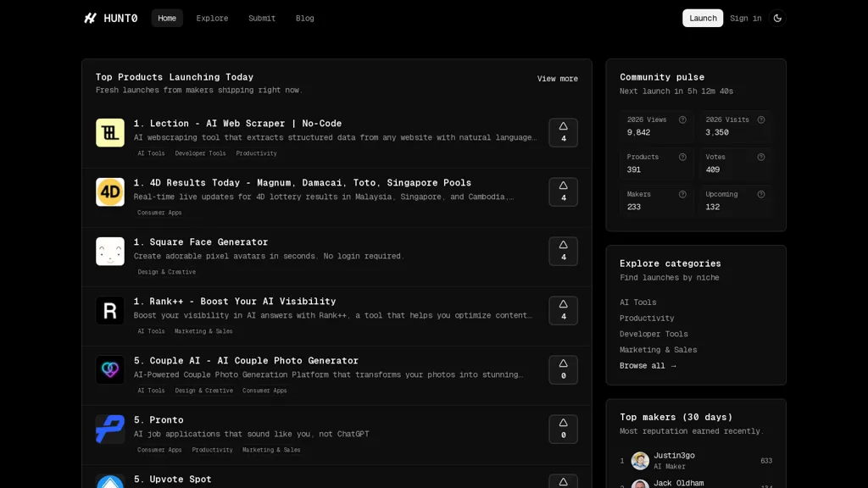The height and width of the screenshot is (488, 868).
Task: Open the 4D Results Today logo
Action: pos(110,192)
